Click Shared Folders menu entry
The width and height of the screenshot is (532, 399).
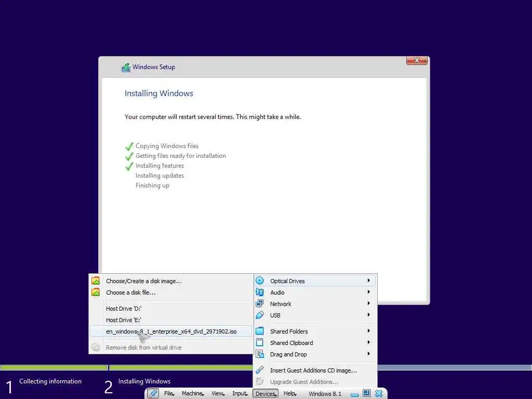pyautogui.click(x=315, y=331)
